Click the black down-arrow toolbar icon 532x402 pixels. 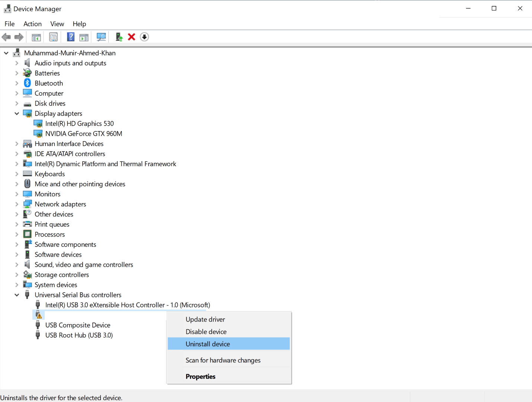(144, 37)
